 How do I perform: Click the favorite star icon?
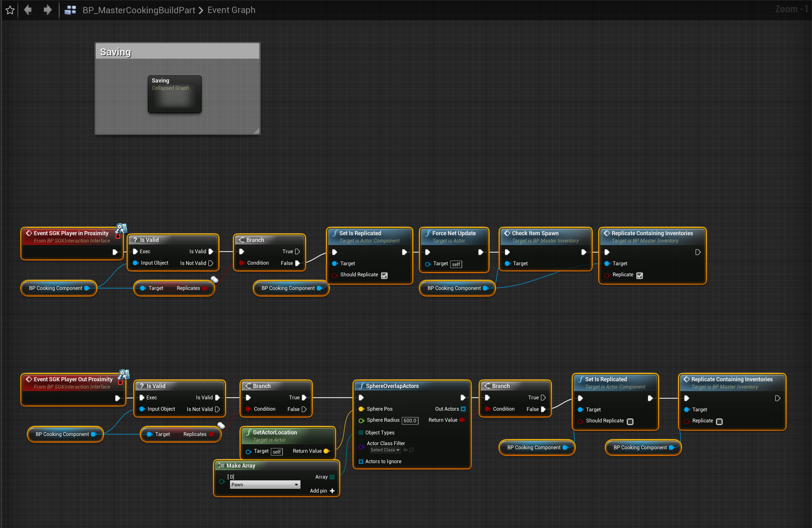coord(10,10)
